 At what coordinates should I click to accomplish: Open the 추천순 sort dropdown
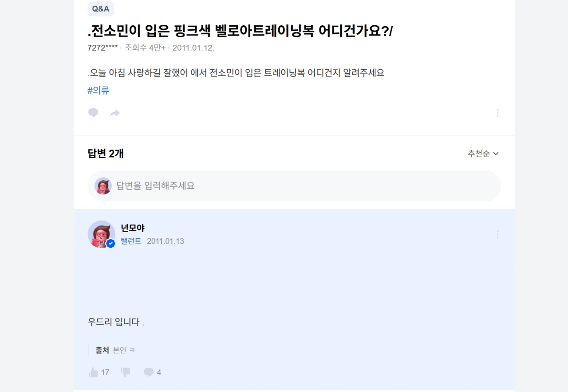tap(483, 154)
